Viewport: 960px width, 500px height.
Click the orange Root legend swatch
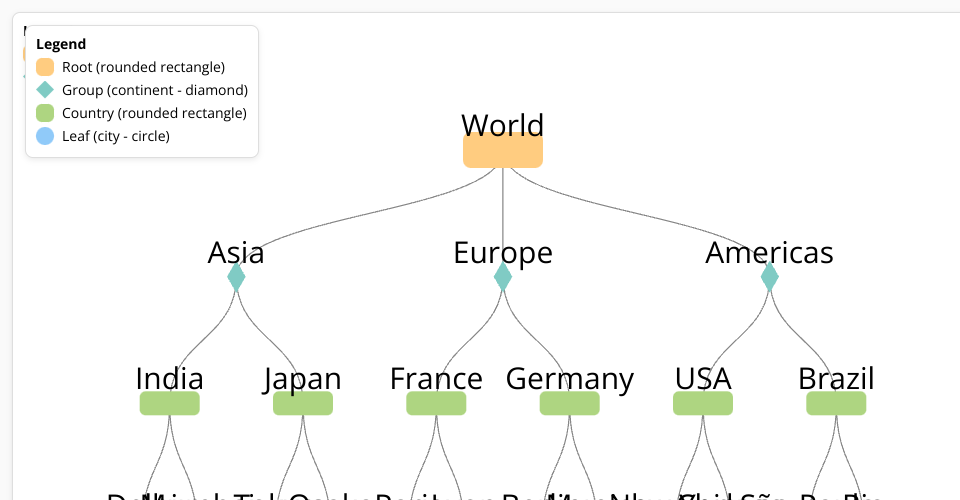point(45,67)
